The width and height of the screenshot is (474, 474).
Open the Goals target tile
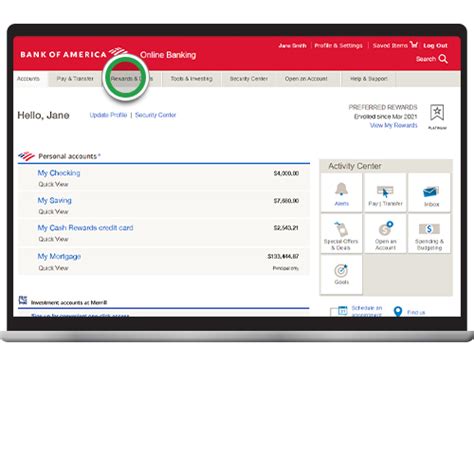tap(341, 275)
